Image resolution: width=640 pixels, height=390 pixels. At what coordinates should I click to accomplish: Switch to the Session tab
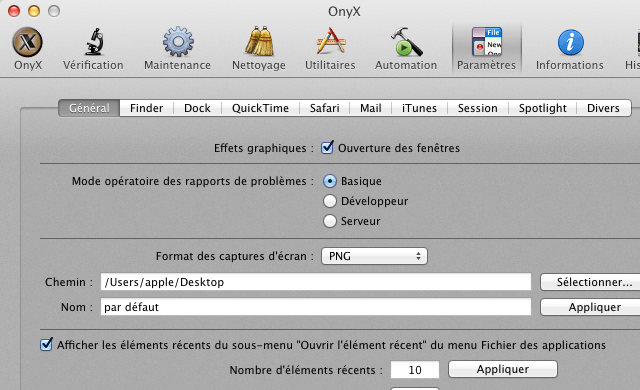[478, 108]
